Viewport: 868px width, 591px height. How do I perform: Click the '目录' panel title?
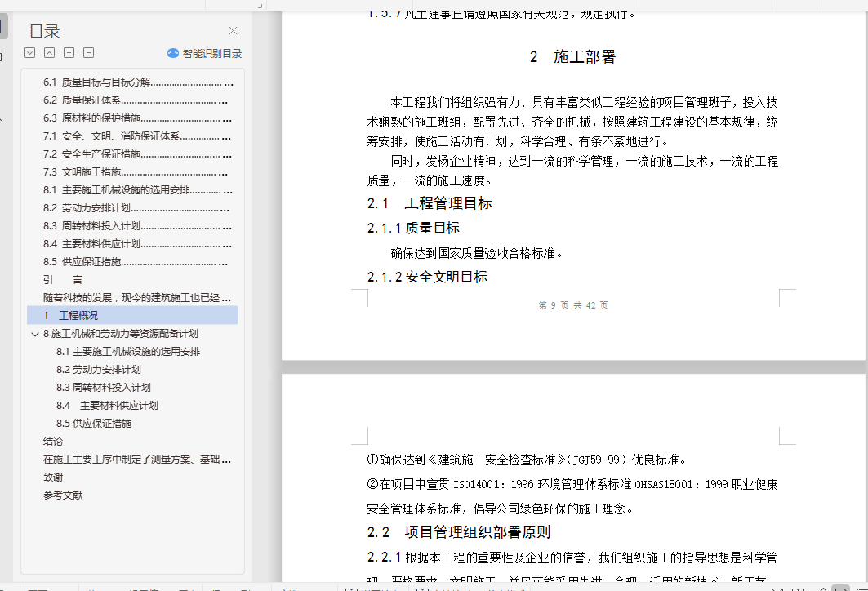coord(44,32)
